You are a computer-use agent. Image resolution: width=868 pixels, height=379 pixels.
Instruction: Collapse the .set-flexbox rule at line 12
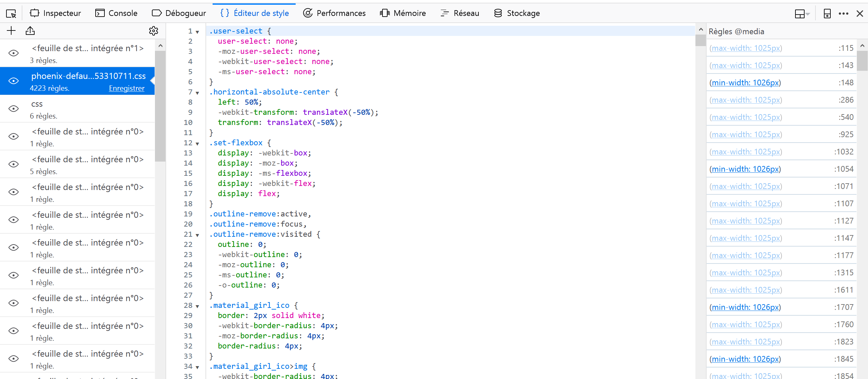coord(197,144)
